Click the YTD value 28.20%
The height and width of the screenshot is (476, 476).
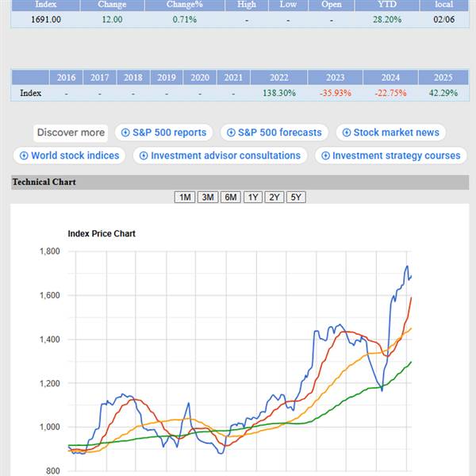387,20
